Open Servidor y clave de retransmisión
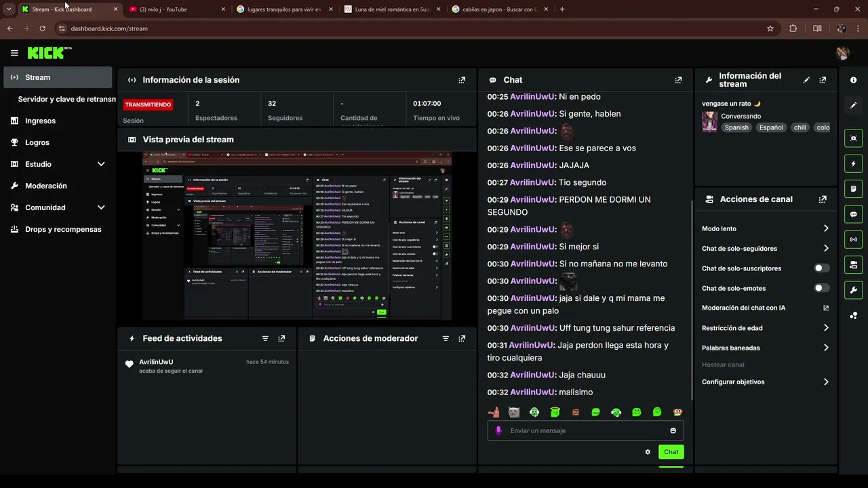This screenshot has height=488, width=868. 65,99
